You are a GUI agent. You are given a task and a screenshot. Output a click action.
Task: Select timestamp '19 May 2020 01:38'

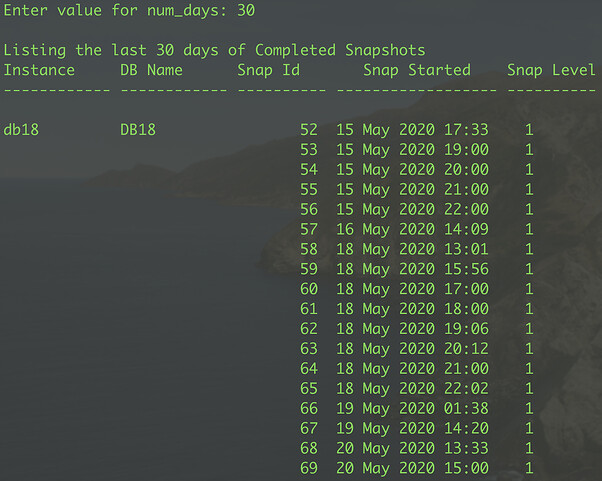click(x=412, y=409)
